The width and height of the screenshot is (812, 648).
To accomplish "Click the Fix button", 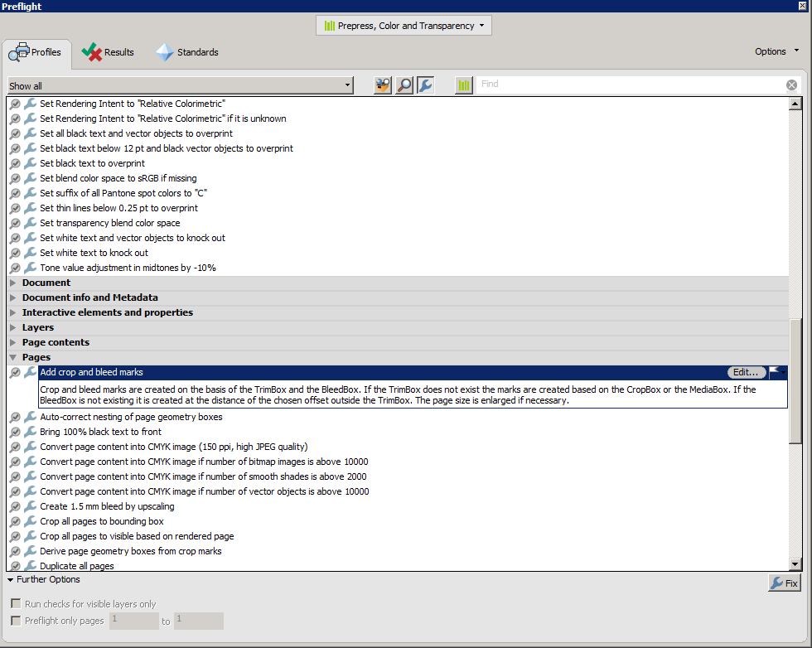I will coord(785,583).
